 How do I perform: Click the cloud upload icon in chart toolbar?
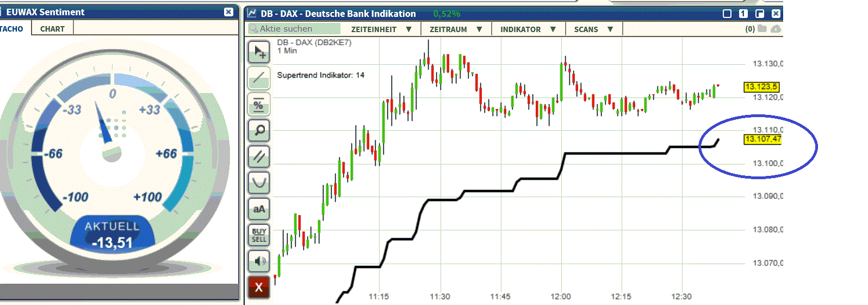coord(776,29)
